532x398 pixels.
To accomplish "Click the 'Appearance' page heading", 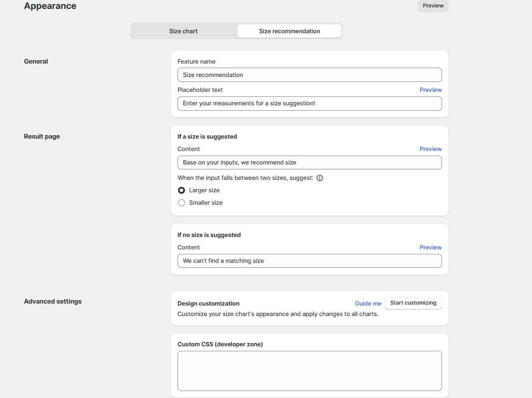I will click(x=50, y=6).
